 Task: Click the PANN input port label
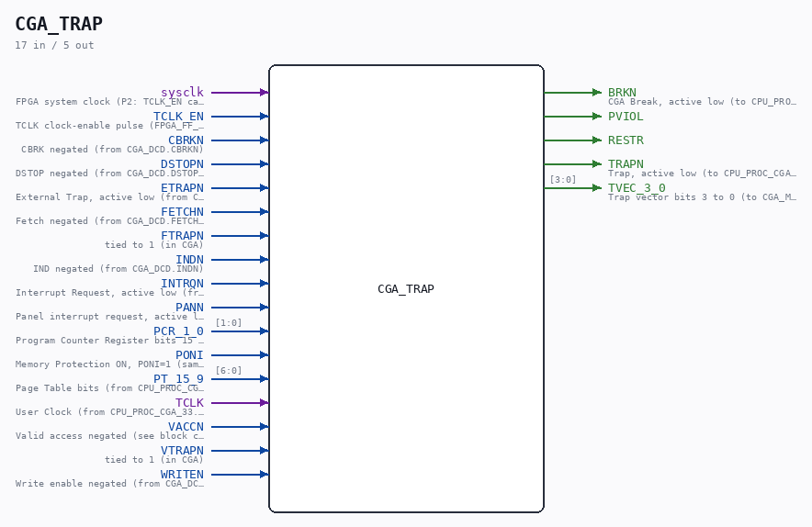click(x=189, y=307)
